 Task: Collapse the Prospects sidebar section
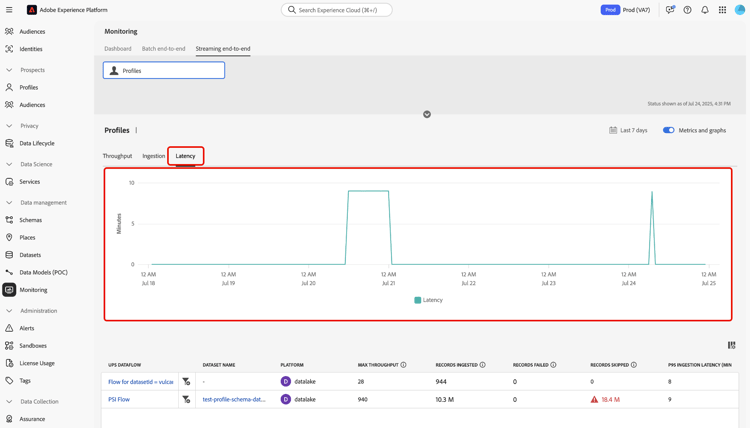click(x=9, y=70)
